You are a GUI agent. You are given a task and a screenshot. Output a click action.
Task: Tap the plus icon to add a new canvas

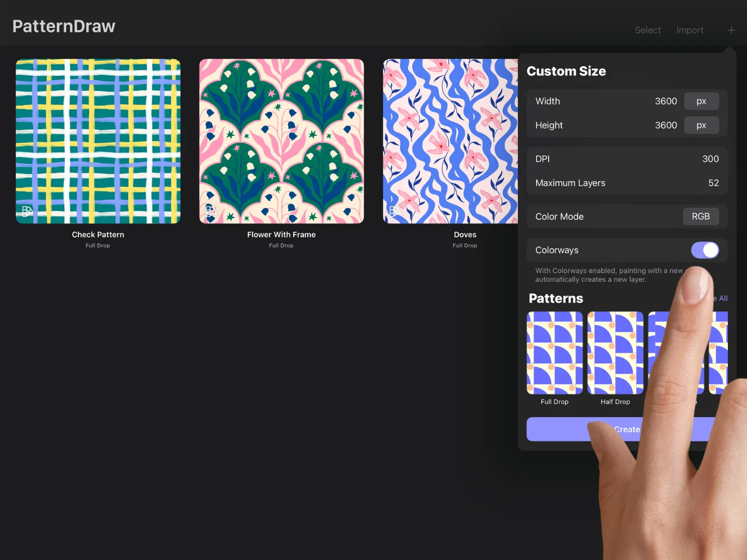(x=731, y=30)
